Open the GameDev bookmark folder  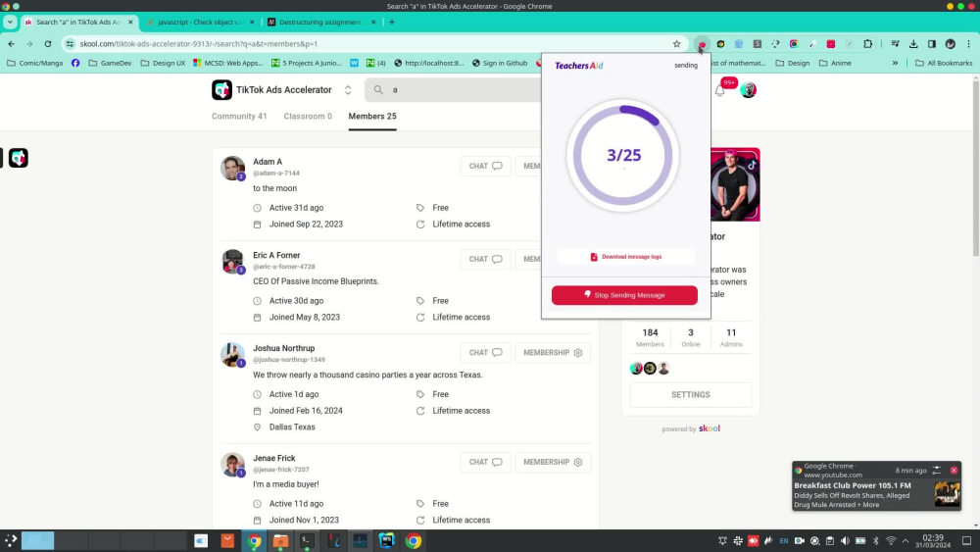(111, 63)
